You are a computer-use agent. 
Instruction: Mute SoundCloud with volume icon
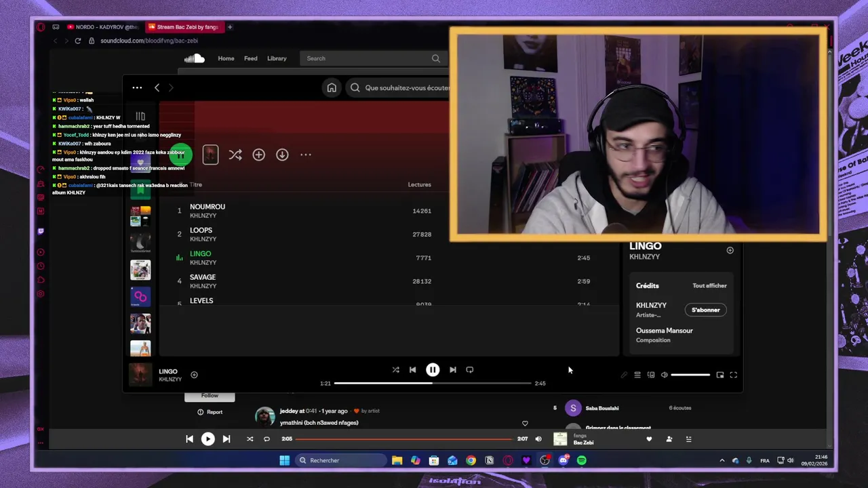pos(538,439)
